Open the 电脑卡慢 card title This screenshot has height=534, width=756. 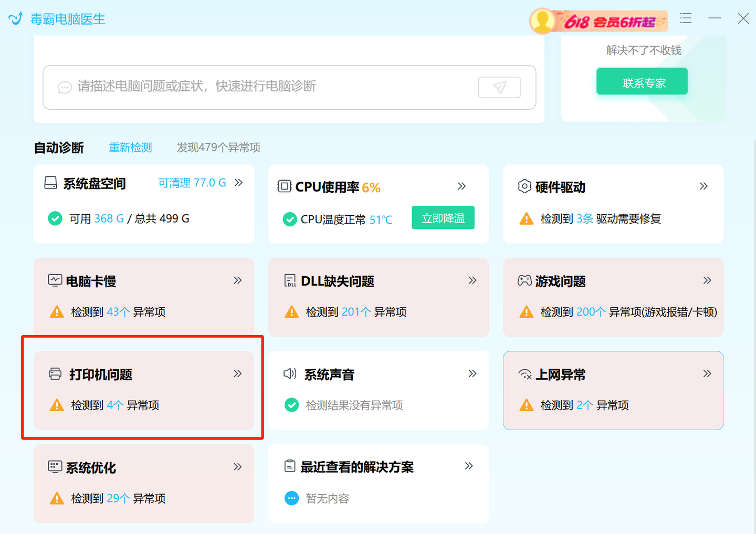pyautogui.click(x=91, y=281)
